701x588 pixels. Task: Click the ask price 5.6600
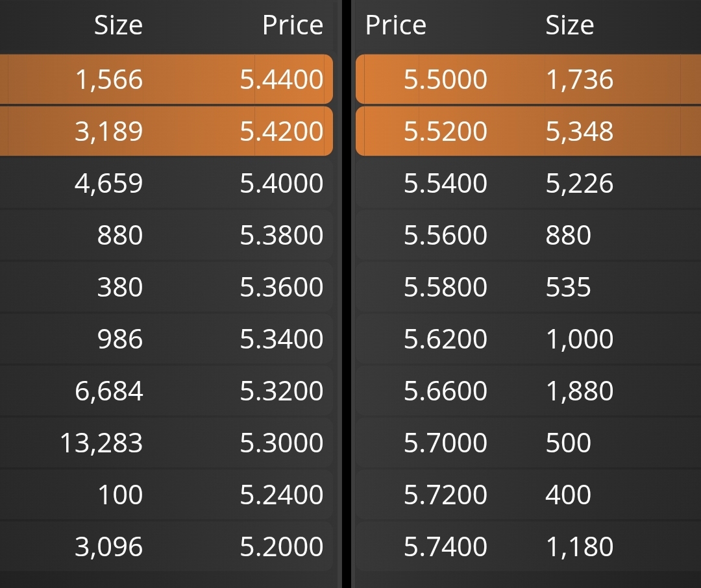(x=445, y=390)
